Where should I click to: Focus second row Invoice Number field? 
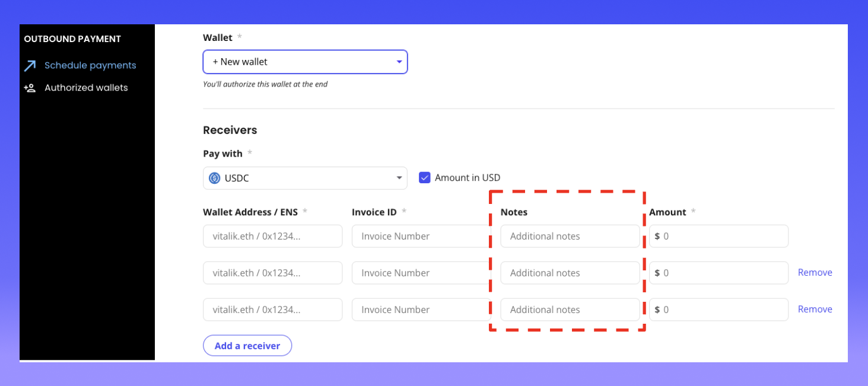[x=420, y=273]
